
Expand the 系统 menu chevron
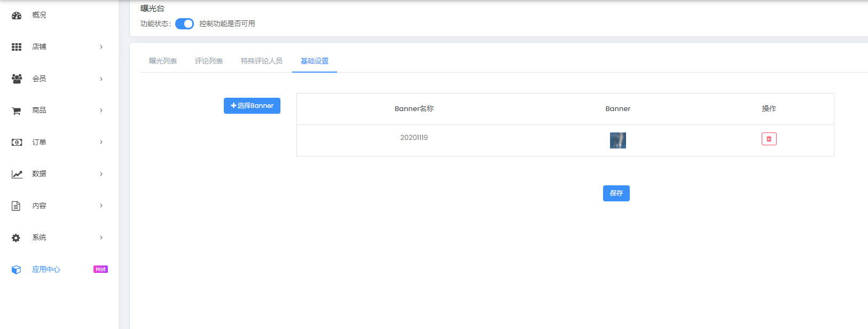101,238
